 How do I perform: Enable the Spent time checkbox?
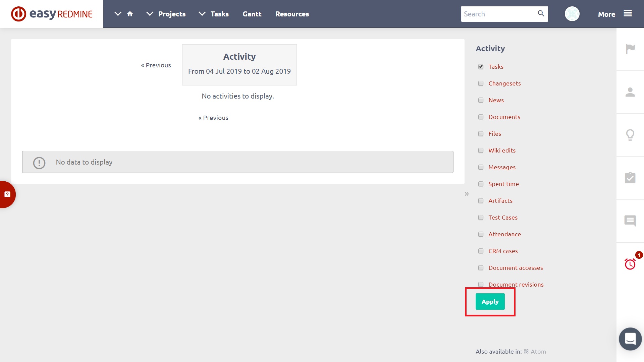(x=481, y=184)
